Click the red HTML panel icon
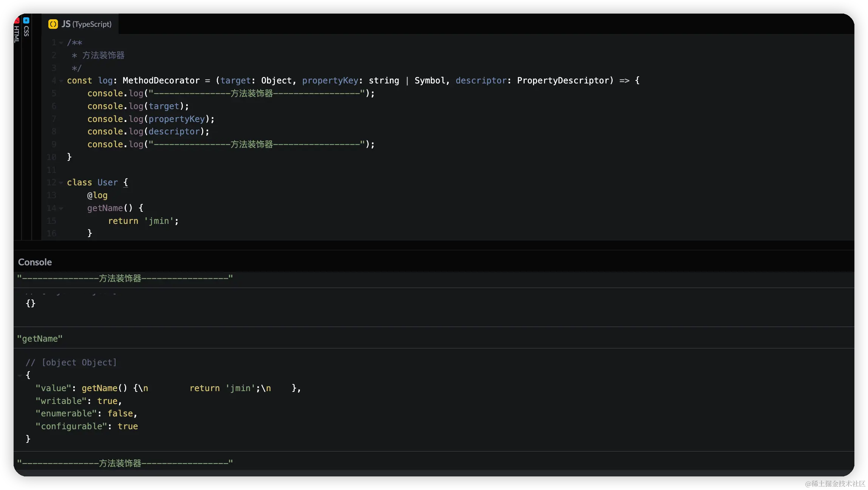This screenshot has width=868, height=490. click(x=17, y=20)
